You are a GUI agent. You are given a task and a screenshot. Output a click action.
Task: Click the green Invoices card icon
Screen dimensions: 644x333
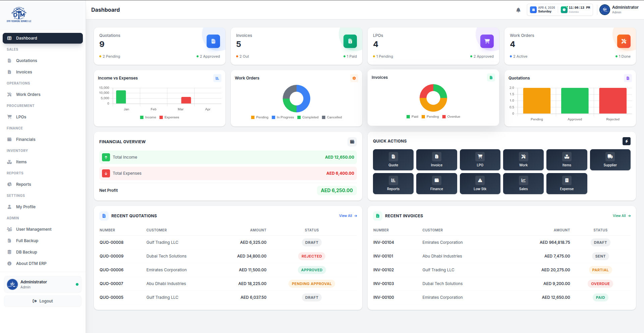pyautogui.click(x=350, y=41)
